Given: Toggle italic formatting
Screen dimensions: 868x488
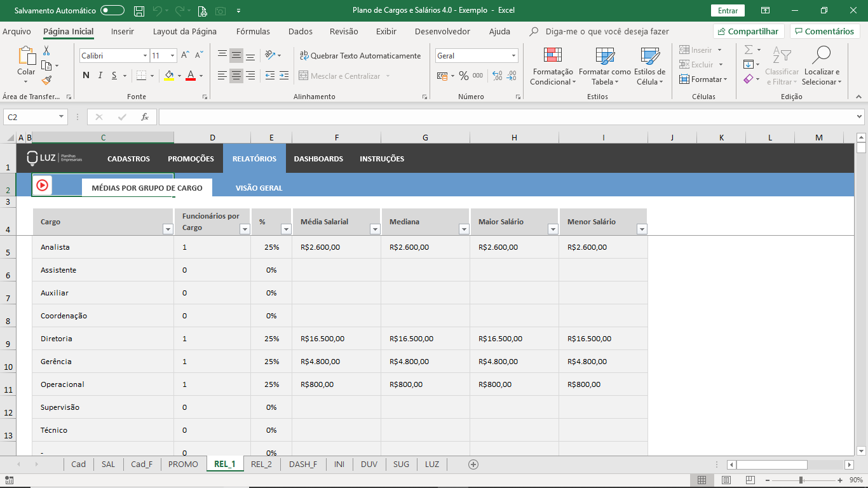Looking at the screenshot, I should click(100, 76).
